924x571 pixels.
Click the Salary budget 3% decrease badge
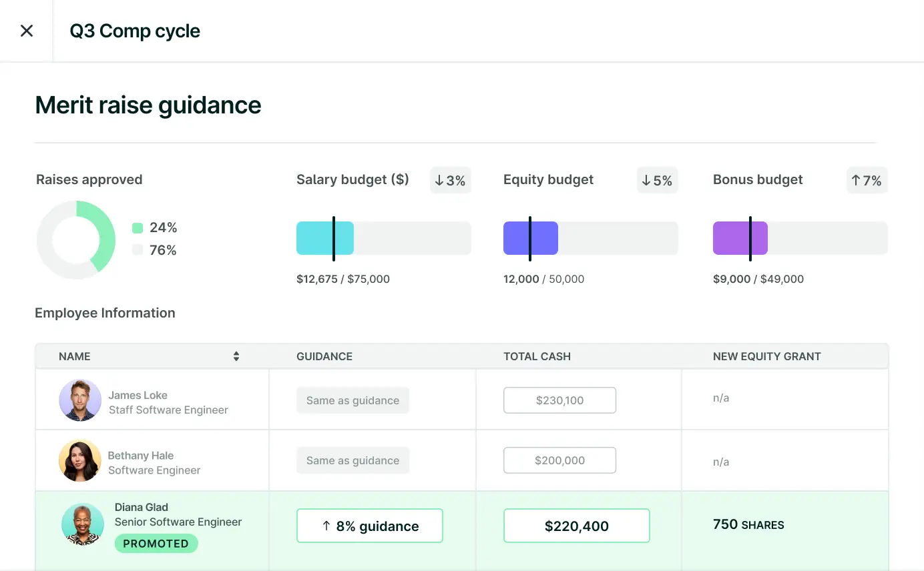(450, 180)
